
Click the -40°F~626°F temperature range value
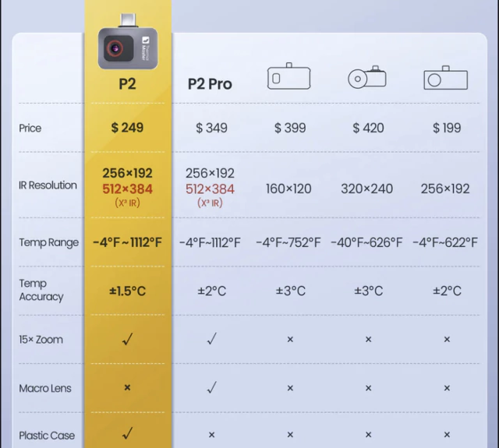click(x=367, y=242)
